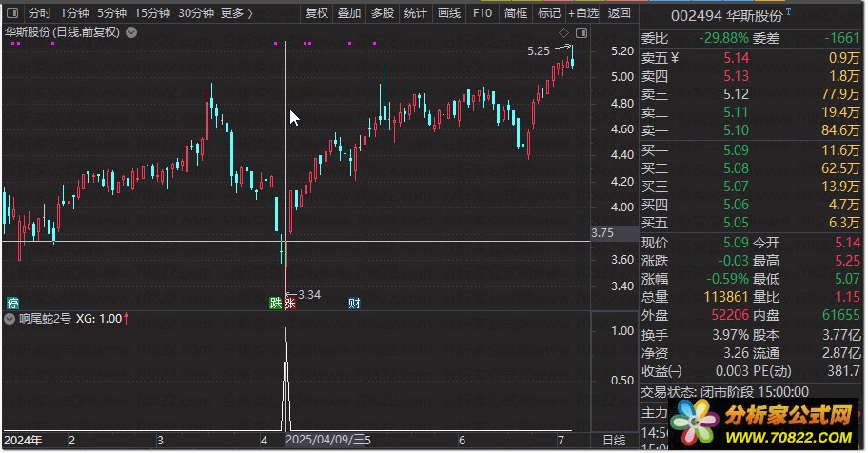868x453 pixels.
Task: Click the 财 financial report marker
Action: (354, 303)
